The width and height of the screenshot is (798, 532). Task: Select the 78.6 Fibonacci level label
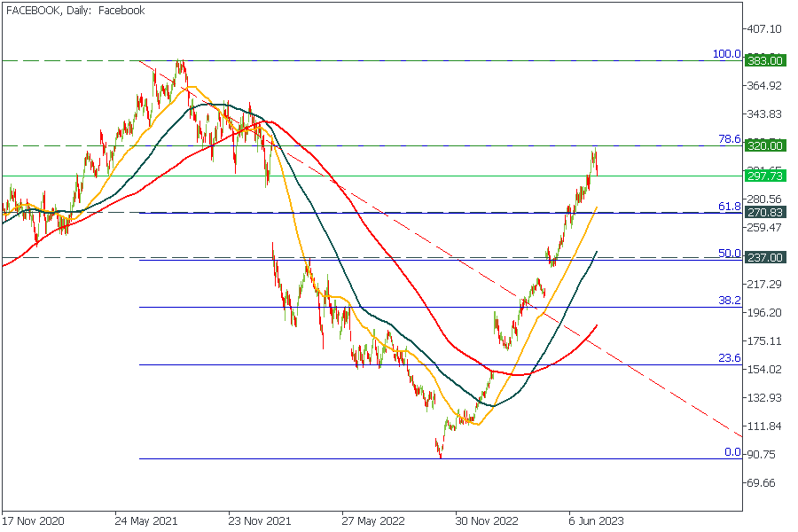[729, 139]
